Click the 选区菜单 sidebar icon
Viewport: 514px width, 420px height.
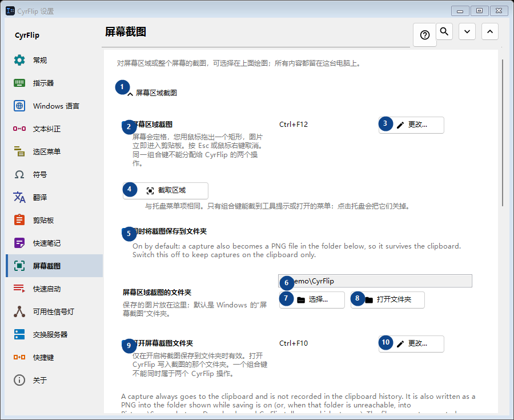click(19, 151)
